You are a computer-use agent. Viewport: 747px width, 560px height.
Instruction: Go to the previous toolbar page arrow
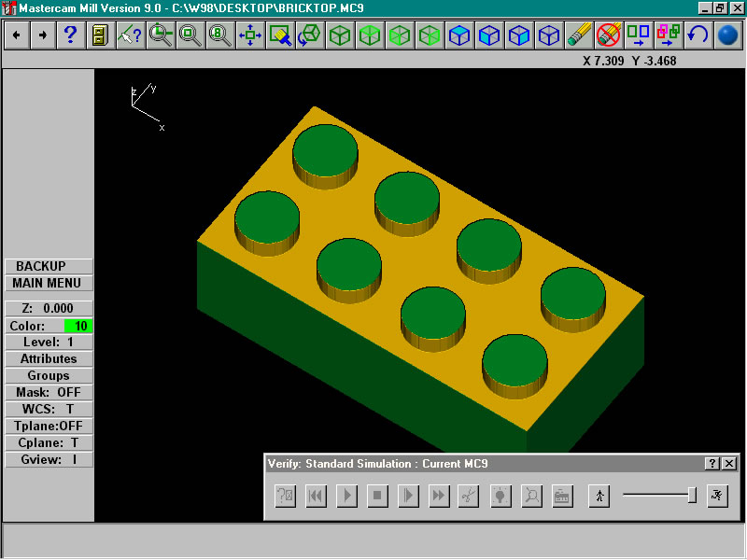click(x=17, y=35)
